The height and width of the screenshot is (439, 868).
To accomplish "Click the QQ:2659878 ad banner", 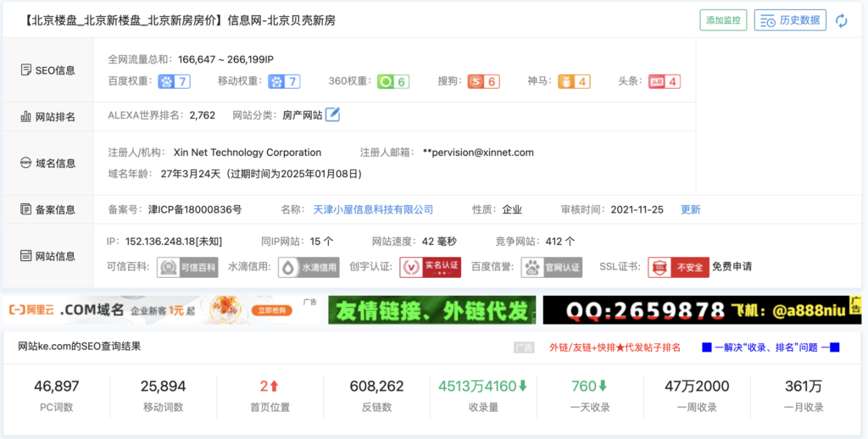I will pos(702,310).
